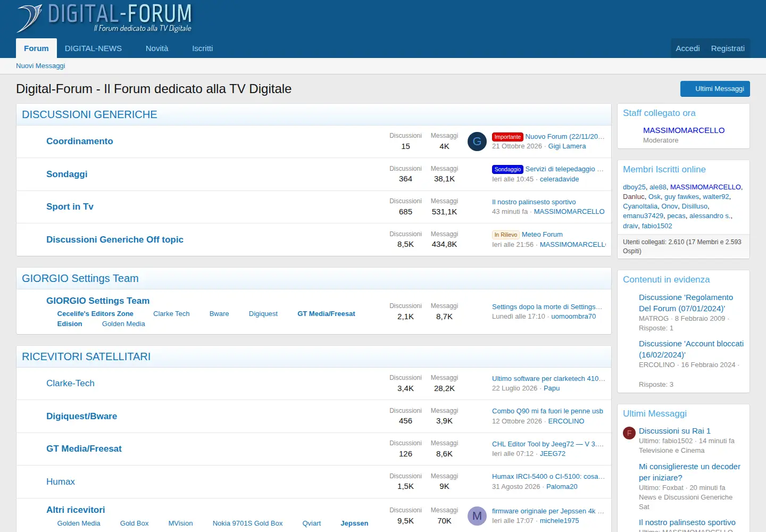Open the Meteo Forum thread

pyautogui.click(x=542, y=235)
